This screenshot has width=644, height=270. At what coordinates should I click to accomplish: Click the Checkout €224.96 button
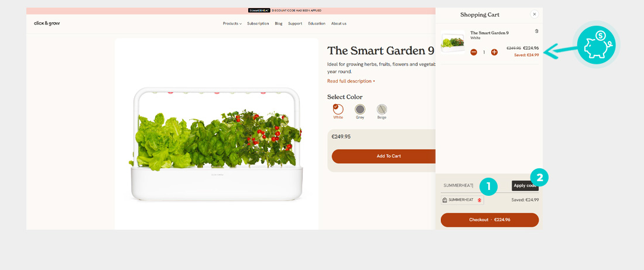click(x=489, y=220)
